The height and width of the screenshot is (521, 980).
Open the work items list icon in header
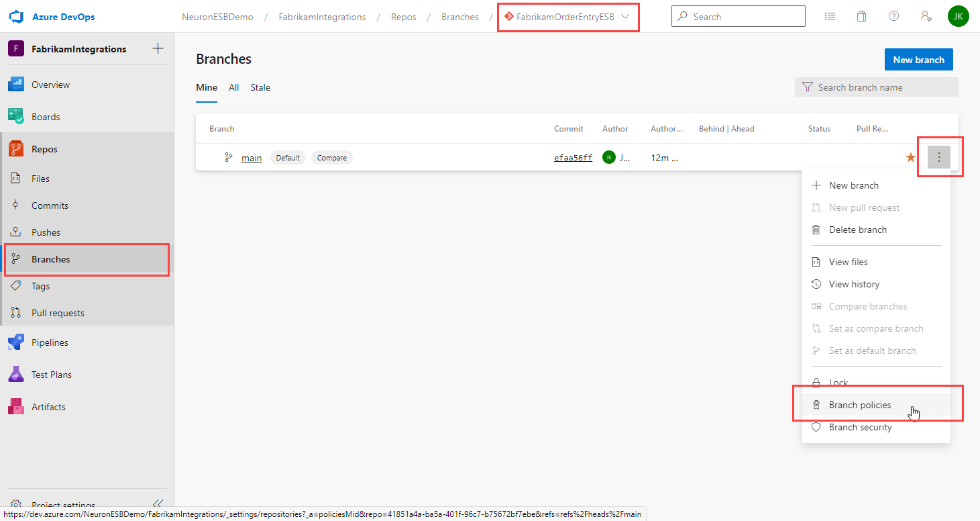coord(830,16)
